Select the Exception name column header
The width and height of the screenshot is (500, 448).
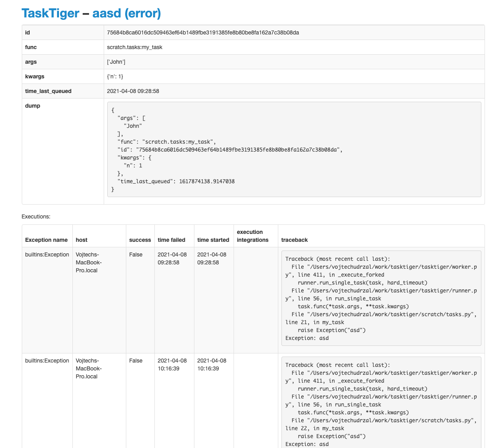tap(46, 240)
